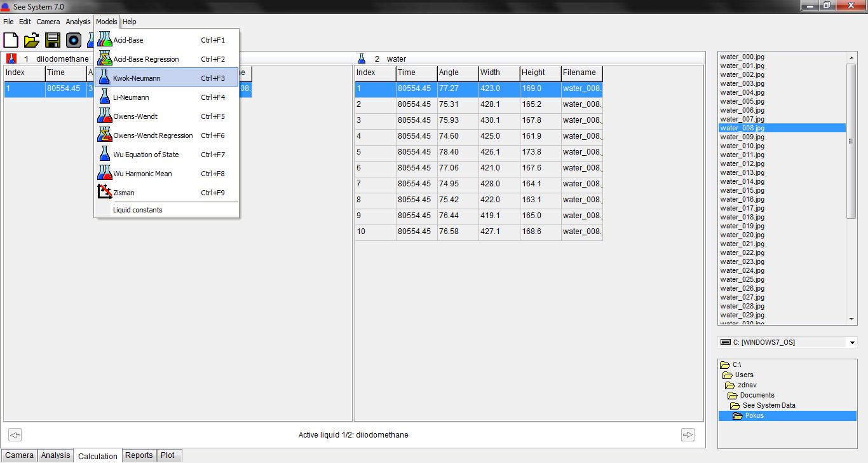Click the Wu Harmonic Mean flask icon
This screenshot has width=868, height=463.
click(104, 174)
